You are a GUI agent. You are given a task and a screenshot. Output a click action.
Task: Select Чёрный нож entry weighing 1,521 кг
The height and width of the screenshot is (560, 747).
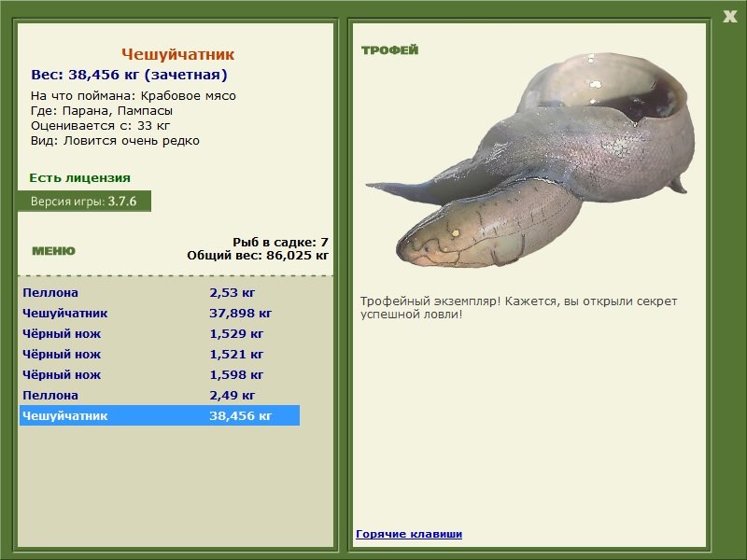[160, 354]
